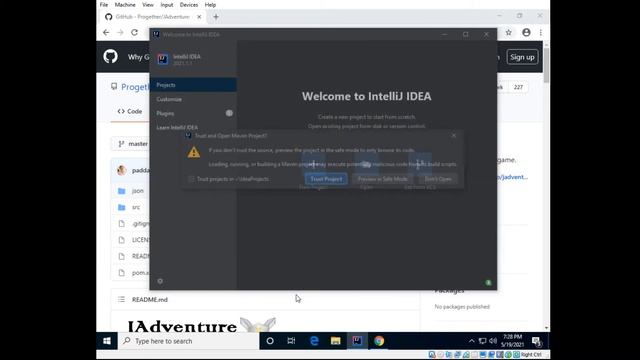This screenshot has height=360, width=640.
Task: Open VirtualBox Input menu
Action: (167, 5)
